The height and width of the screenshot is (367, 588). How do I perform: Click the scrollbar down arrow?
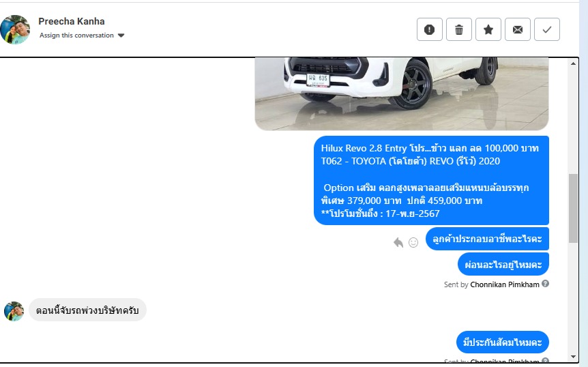click(573, 357)
